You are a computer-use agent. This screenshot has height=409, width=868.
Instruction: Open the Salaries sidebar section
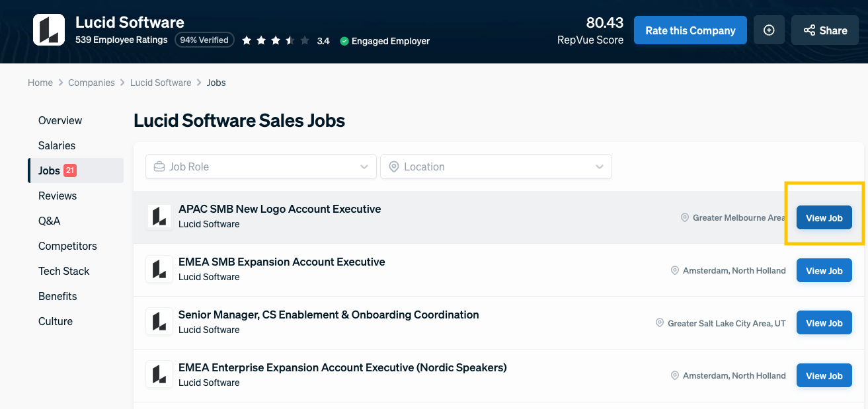[57, 145]
